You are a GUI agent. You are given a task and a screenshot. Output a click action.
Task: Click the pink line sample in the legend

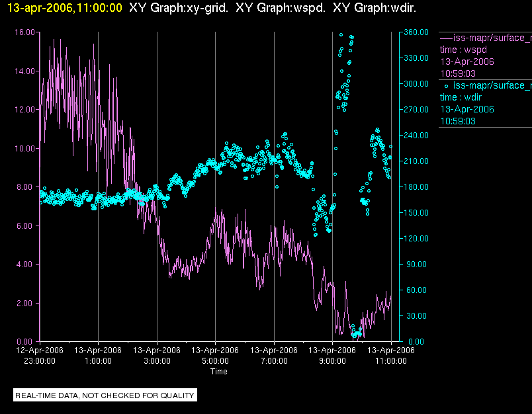[446, 38]
